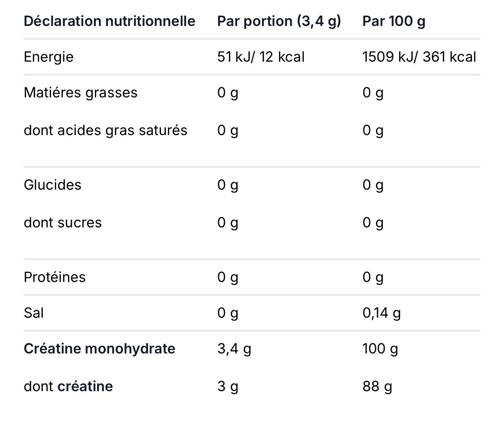The height and width of the screenshot is (421, 504).
Task: Click the "Déclaration nutritionnelle" header
Action: pos(110,21)
